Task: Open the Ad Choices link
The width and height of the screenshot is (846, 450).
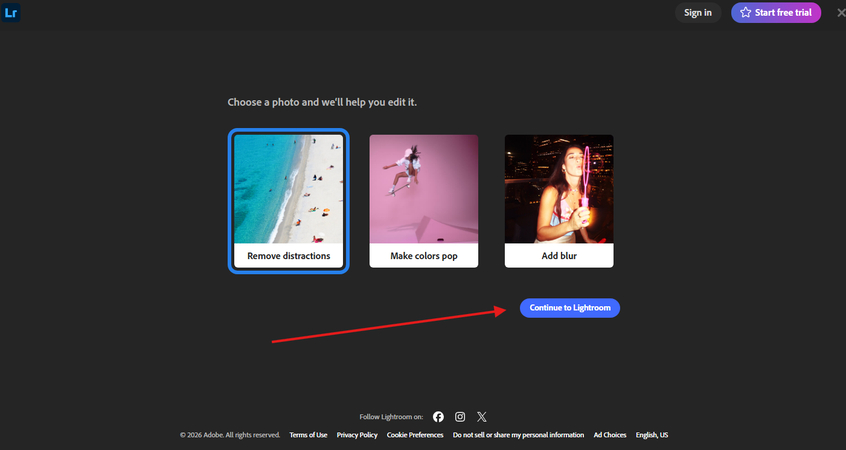Action: [610, 435]
